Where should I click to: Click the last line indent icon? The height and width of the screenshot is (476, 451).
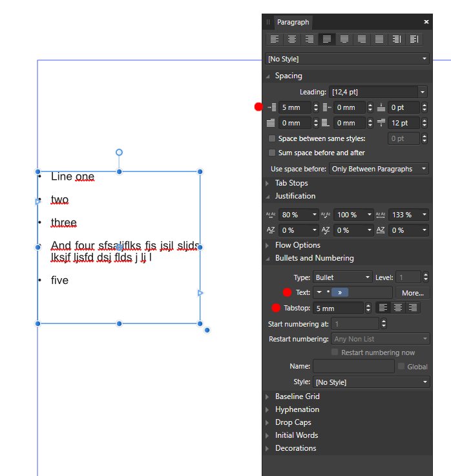click(x=326, y=123)
